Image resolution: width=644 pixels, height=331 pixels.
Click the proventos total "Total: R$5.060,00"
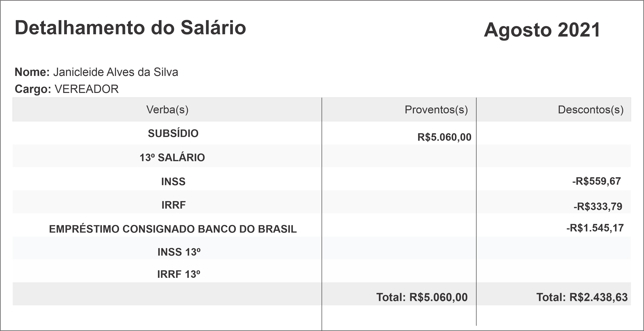(422, 297)
